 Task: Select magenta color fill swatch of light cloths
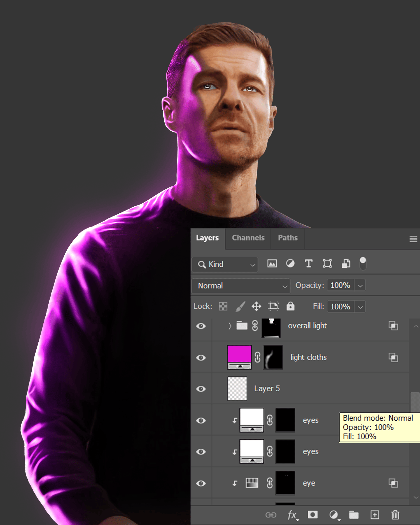[239, 357]
